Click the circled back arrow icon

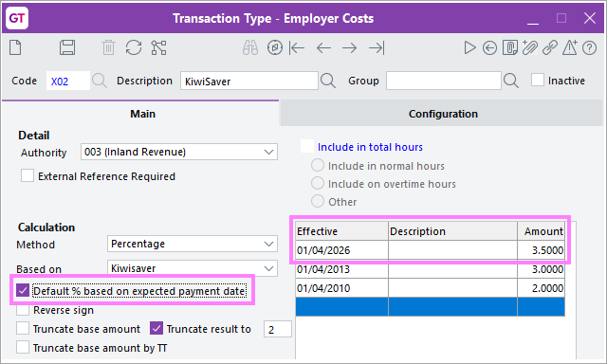coord(489,48)
